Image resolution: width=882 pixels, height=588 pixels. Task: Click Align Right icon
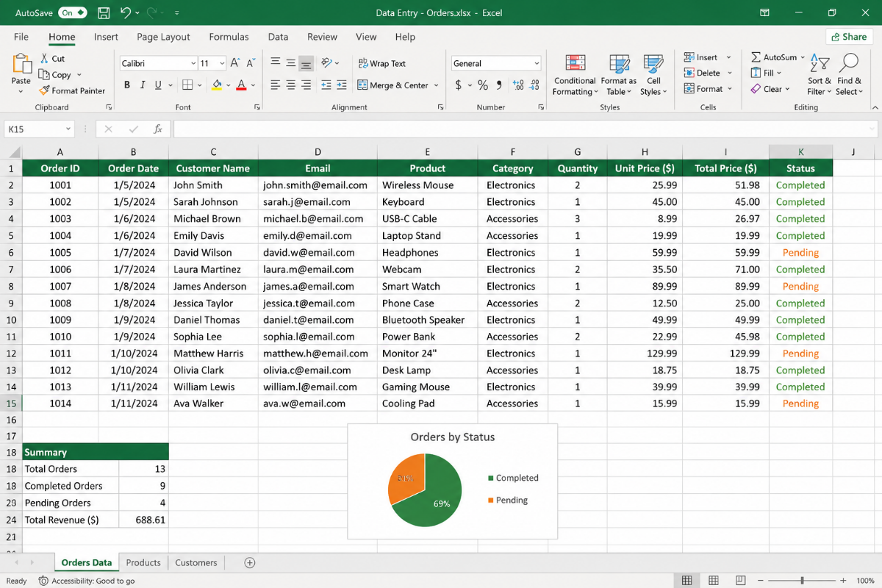307,85
